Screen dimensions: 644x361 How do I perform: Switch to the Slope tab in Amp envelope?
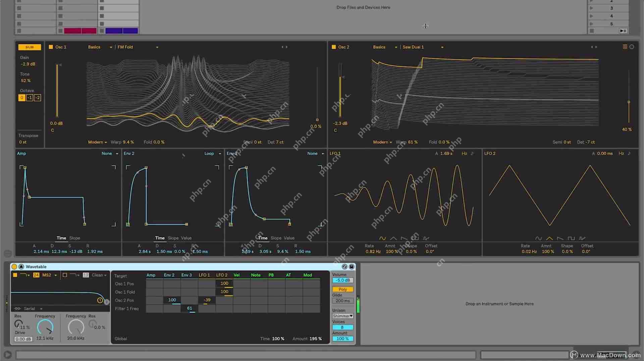coord(74,238)
